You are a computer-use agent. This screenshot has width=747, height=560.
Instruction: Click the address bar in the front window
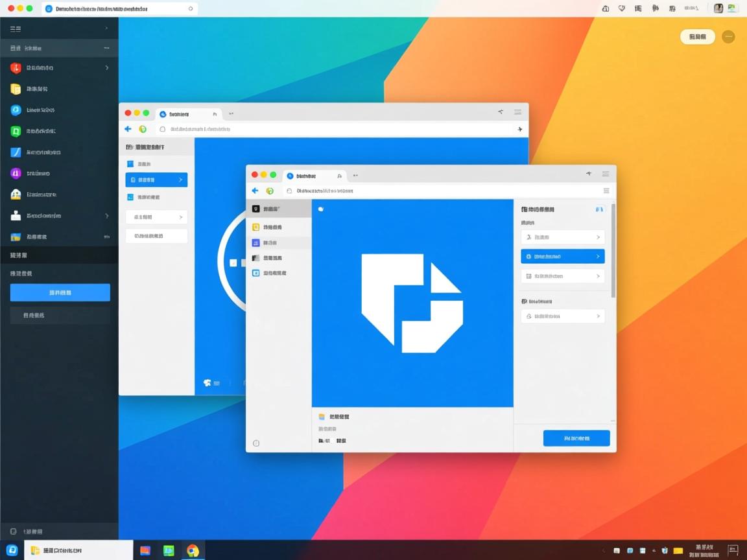point(441,191)
